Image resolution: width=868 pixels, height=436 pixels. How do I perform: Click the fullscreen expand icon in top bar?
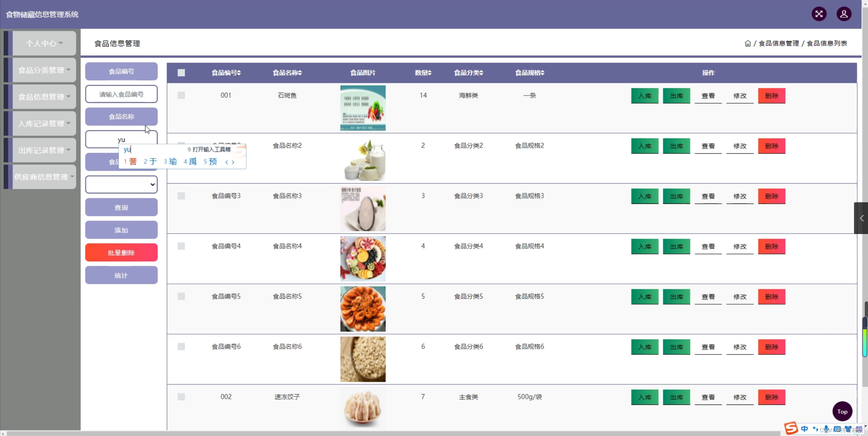[x=819, y=14]
